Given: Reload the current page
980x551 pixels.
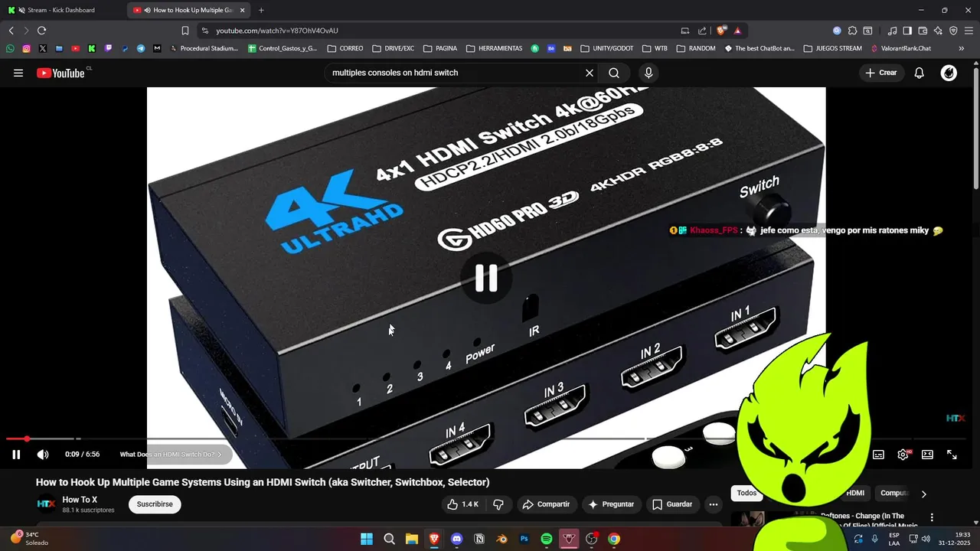Looking at the screenshot, I should tap(41, 31).
